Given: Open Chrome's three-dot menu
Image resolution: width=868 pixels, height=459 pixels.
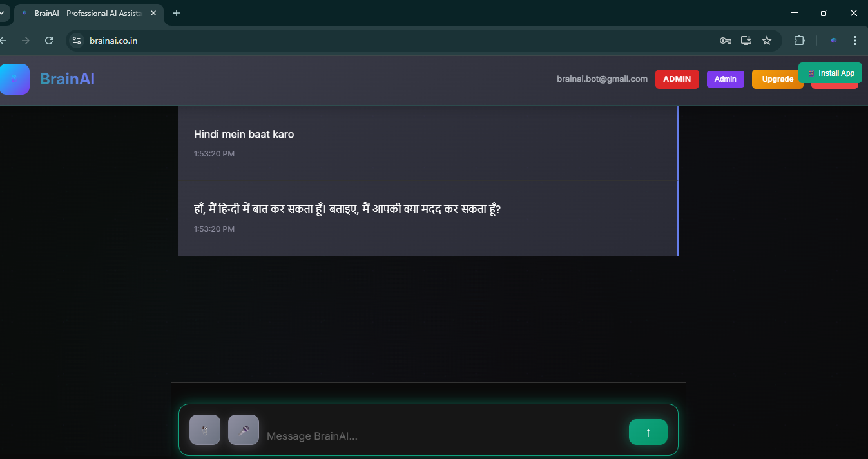Looking at the screenshot, I should click(855, 41).
